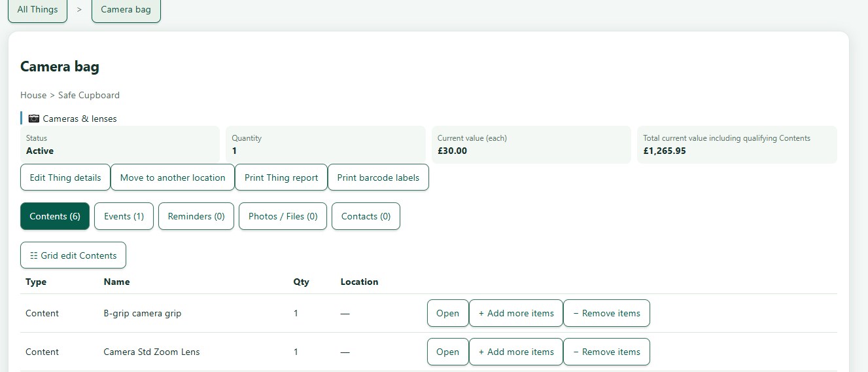Remove items from B-grip camera grip
This screenshot has width=868, height=372.
(606, 313)
